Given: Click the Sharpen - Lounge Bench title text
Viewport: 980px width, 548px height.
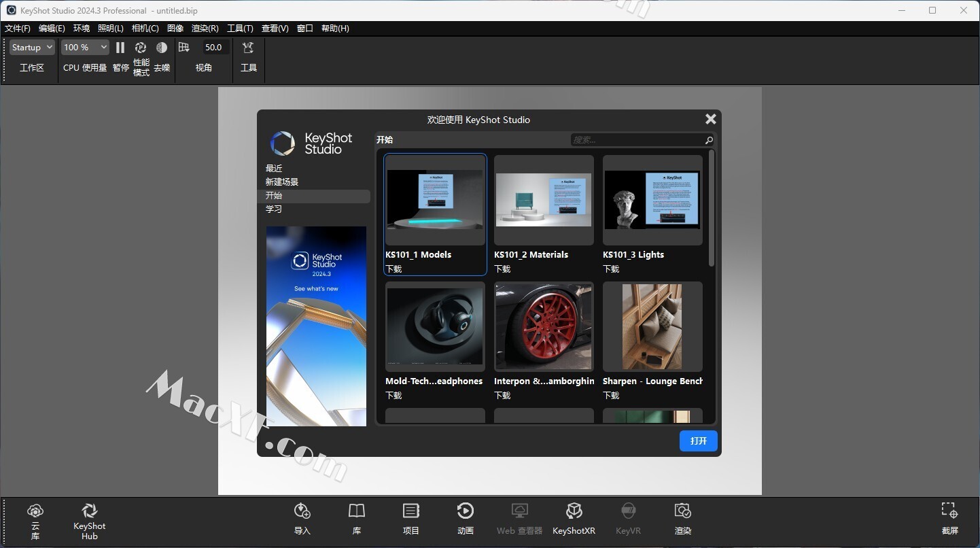Looking at the screenshot, I should (x=652, y=381).
